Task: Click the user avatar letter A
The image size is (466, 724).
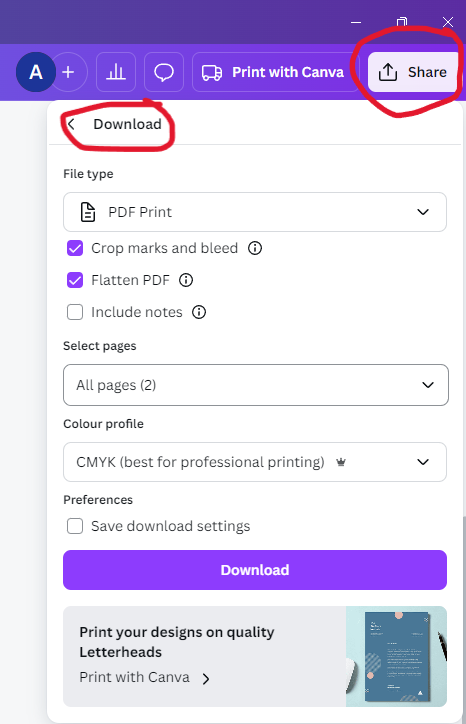Action: click(36, 72)
